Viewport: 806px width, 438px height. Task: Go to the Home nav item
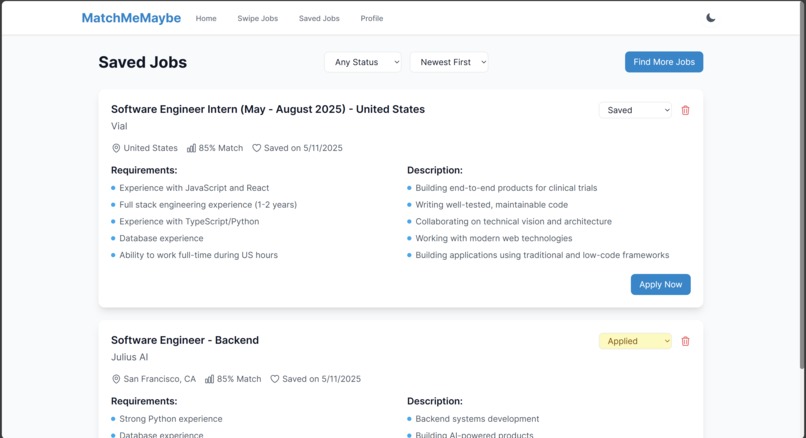(206, 19)
